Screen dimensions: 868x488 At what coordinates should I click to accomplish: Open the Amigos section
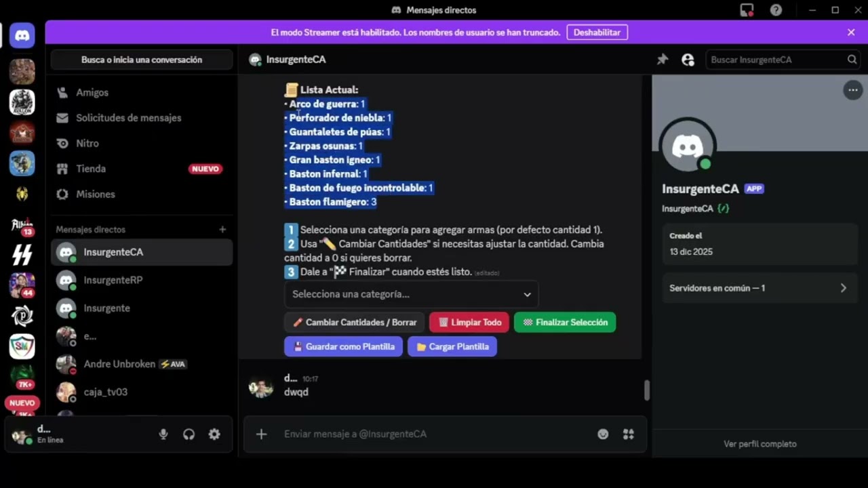(141, 92)
